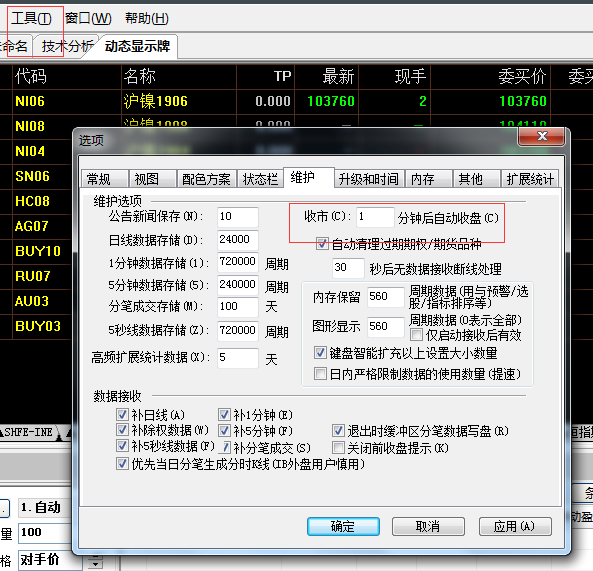Toggle 自动清理过期期权/期货品种 checkbox
This screenshot has height=571, width=593.
(x=322, y=244)
